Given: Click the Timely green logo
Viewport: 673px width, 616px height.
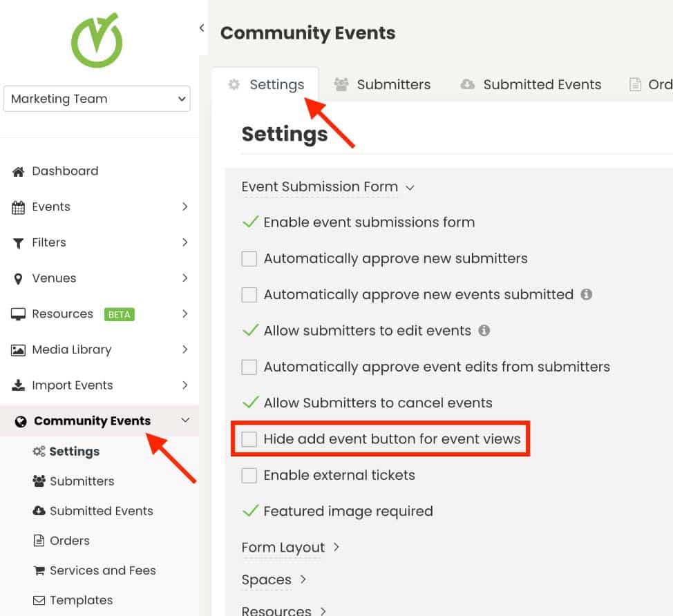Looking at the screenshot, I should coord(97,40).
